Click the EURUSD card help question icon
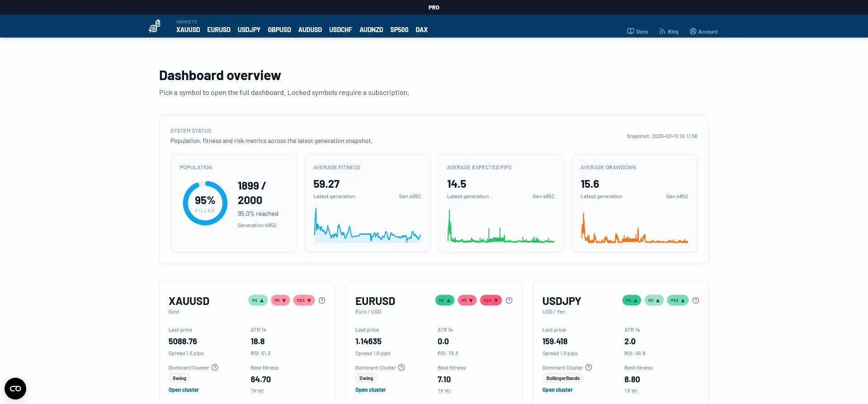The width and height of the screenshot is (868, 404). 509,300
